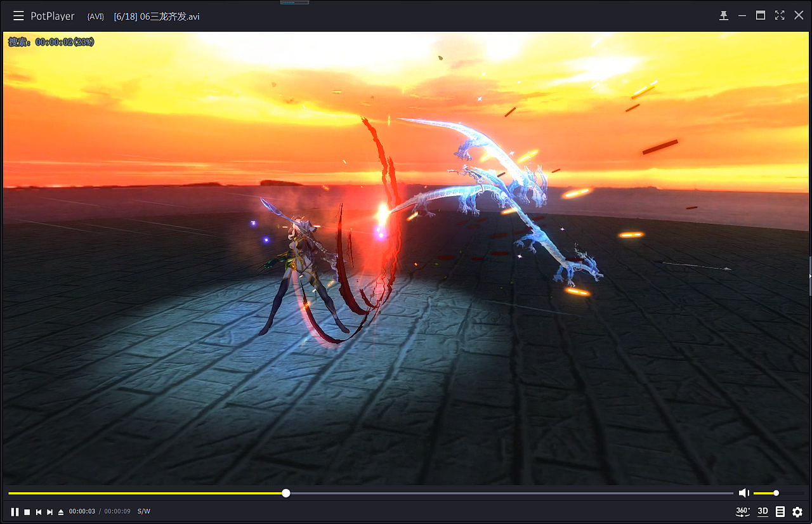The image size is (812, 524).
Task: Skip to the next file
Action: pyautogui.click(x=50, y=511)
